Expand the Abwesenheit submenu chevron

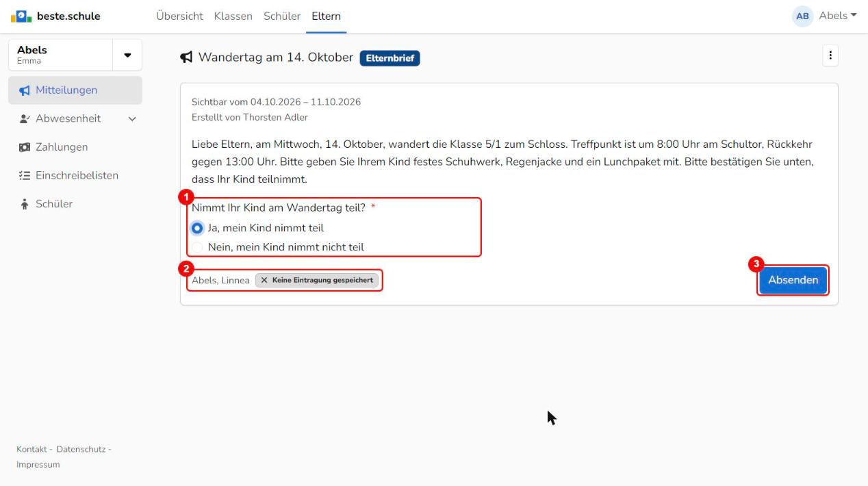click(x=132, y=119)
